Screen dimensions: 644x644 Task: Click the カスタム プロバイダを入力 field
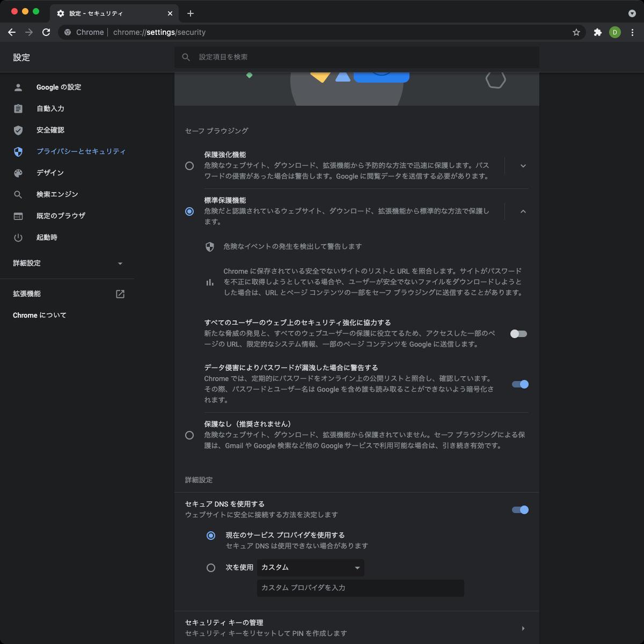(x=361, y=588)
